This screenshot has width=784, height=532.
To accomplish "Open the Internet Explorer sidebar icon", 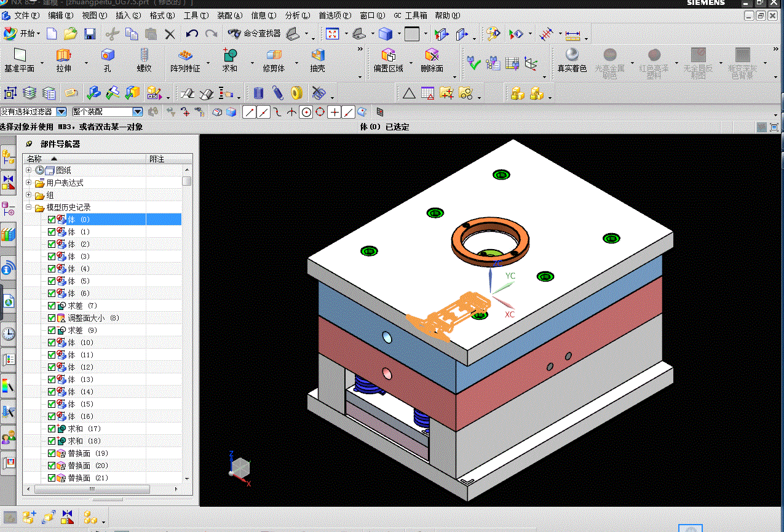I will point(9,301).
